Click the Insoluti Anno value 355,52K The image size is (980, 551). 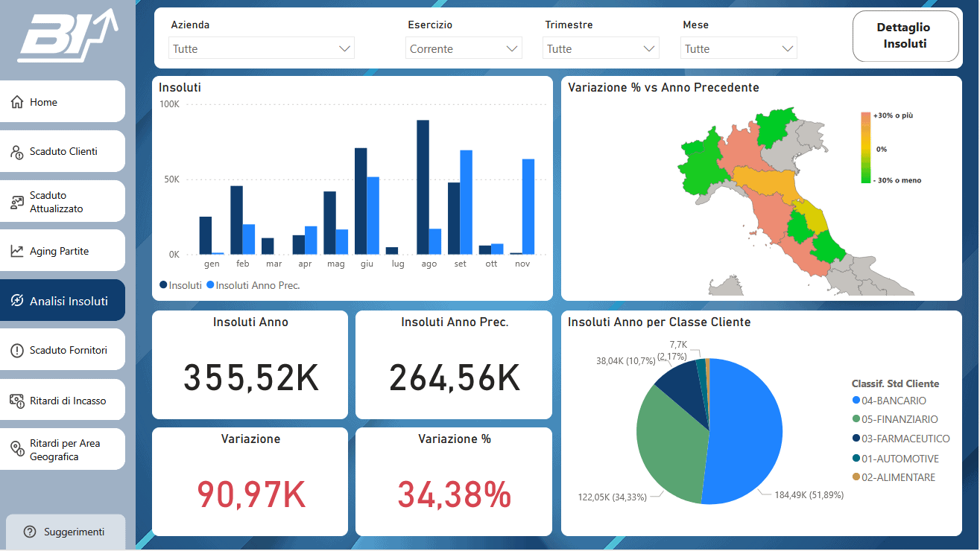point(250,378)
